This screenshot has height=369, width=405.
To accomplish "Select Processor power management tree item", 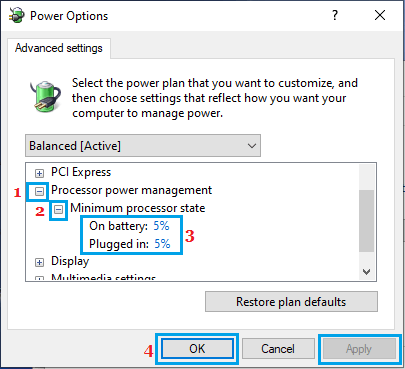I will 131,190.
